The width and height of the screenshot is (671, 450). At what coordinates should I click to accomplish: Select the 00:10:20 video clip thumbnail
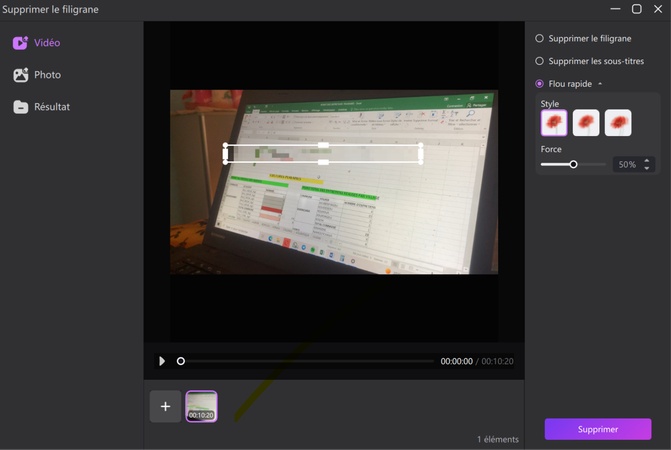pos(201,406)
